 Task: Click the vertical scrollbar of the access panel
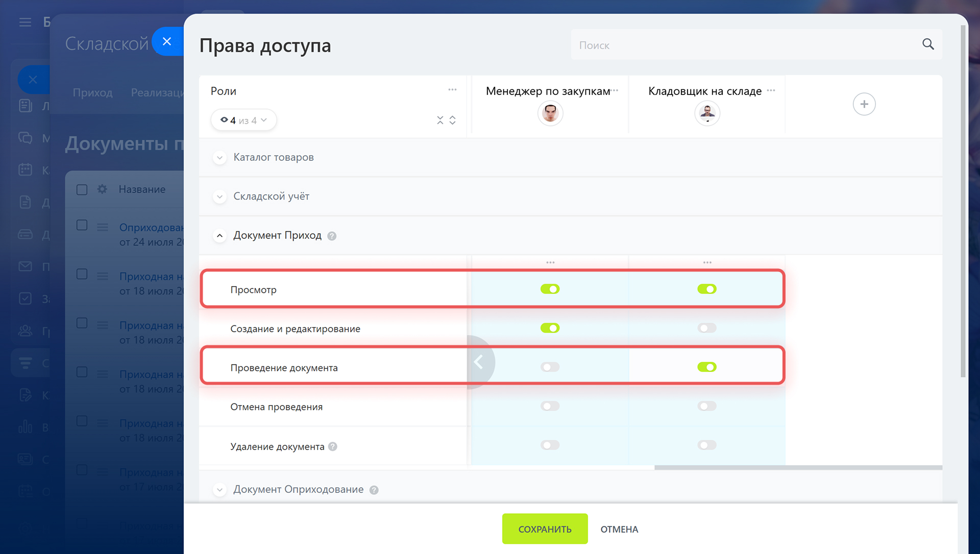point(963,202)
